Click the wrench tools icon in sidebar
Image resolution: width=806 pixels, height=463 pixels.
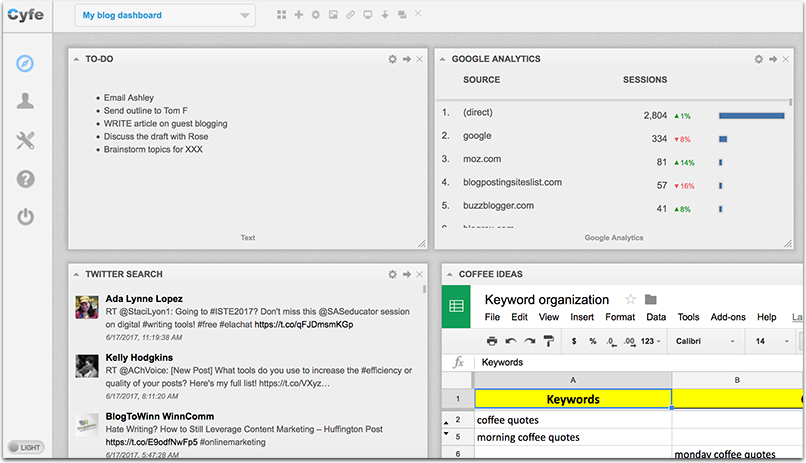pos(26,140)
